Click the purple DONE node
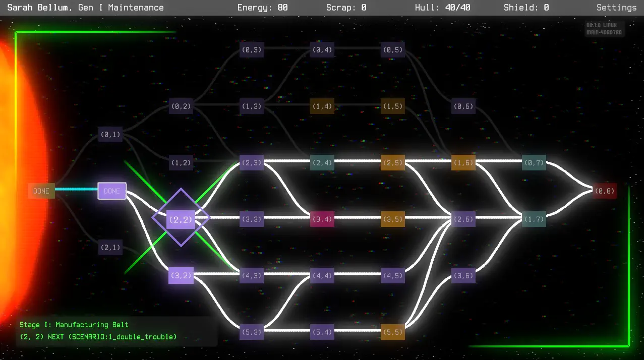 (112, 191)
